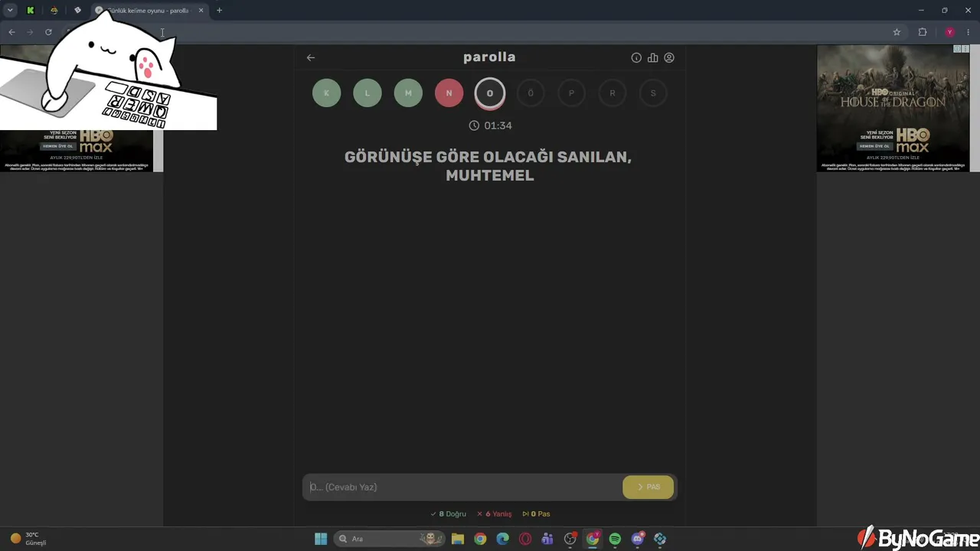Bookmark this page with the star
Image resolution: width=980 pixels, height=551 pixels.
point(897,32)
